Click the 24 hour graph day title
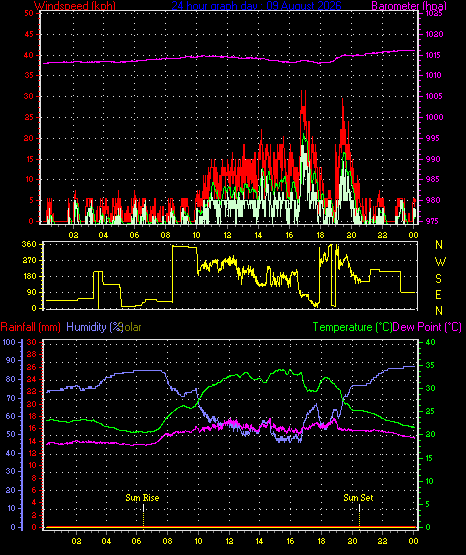Image resolution: width=466 pixels, height=555 pixels. tap(257, 6)
